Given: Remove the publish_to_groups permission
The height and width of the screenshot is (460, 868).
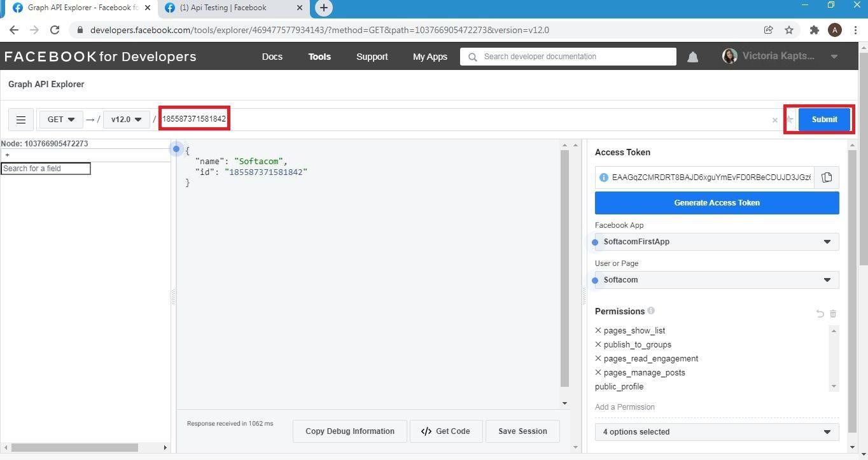Looking at the screenshot, I should pyautogui.click(x=598, y=344).
